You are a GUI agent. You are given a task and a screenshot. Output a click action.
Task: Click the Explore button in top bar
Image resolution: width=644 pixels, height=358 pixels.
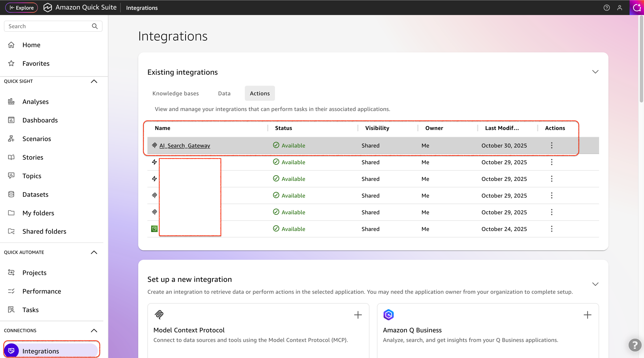coord(21,8)
